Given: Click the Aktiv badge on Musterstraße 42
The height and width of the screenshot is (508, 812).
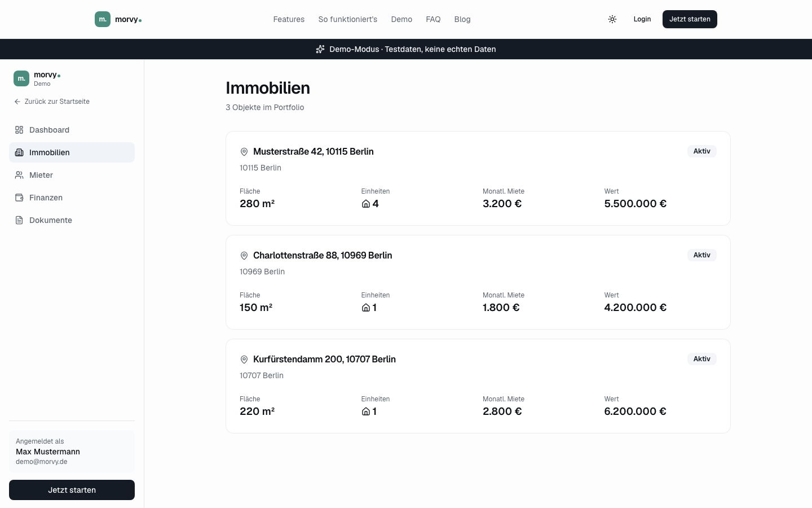Looking at the screenshot, I should (702, 151).
